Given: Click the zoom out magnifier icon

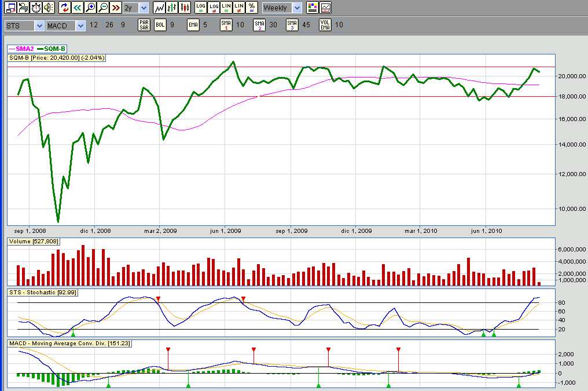Looking at the screenshot, I should click(103, 8).
